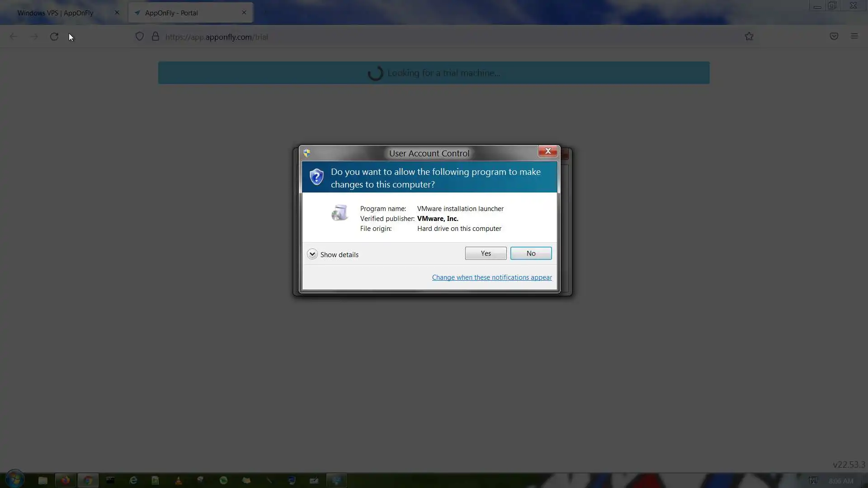Image resolution: width=868 pixels, height=488 pixels.
Task: Click the tracking protection shield icon
Action: 140,37
